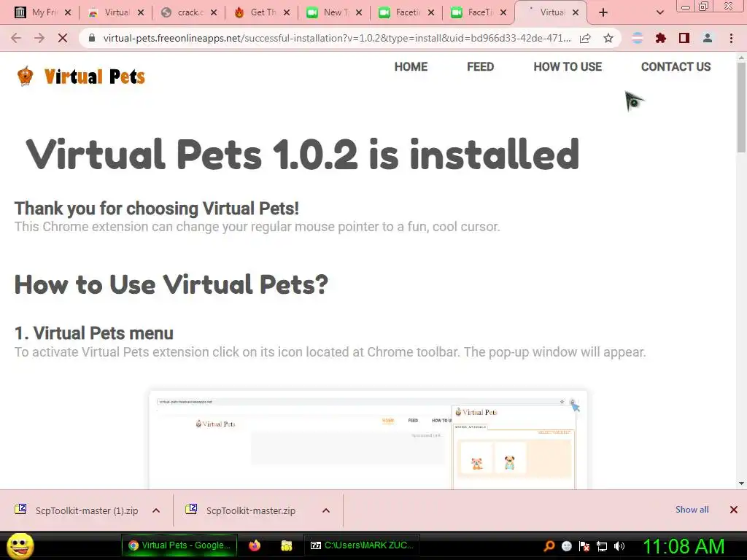Open the Chrome profile avatar icon
Image resolution: width=747 pixels, height=560 pixels.
(708, 38)
